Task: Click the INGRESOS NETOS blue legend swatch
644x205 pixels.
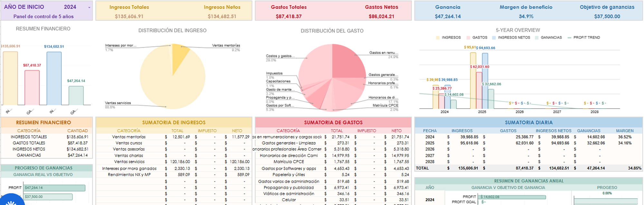Action: pos(494,38)
